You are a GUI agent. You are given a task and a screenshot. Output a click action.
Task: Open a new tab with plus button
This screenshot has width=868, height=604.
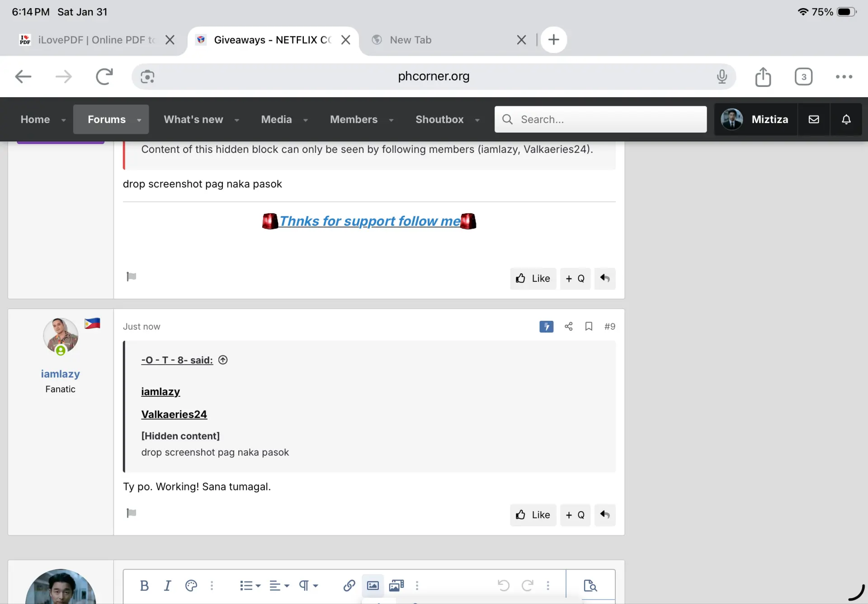(x=554, y=40)
